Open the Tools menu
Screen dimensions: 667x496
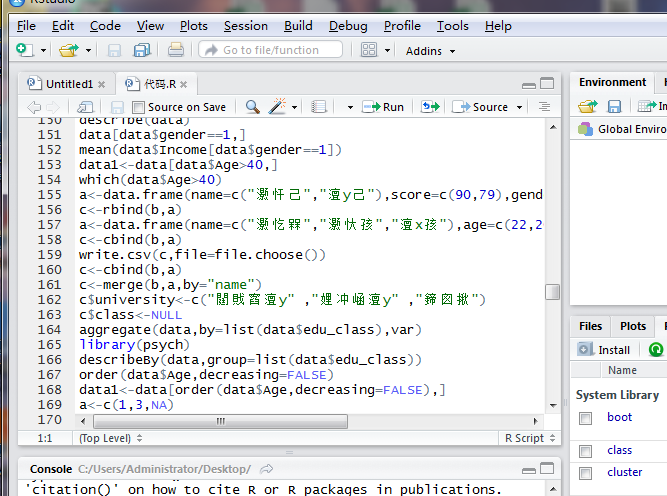453,26
